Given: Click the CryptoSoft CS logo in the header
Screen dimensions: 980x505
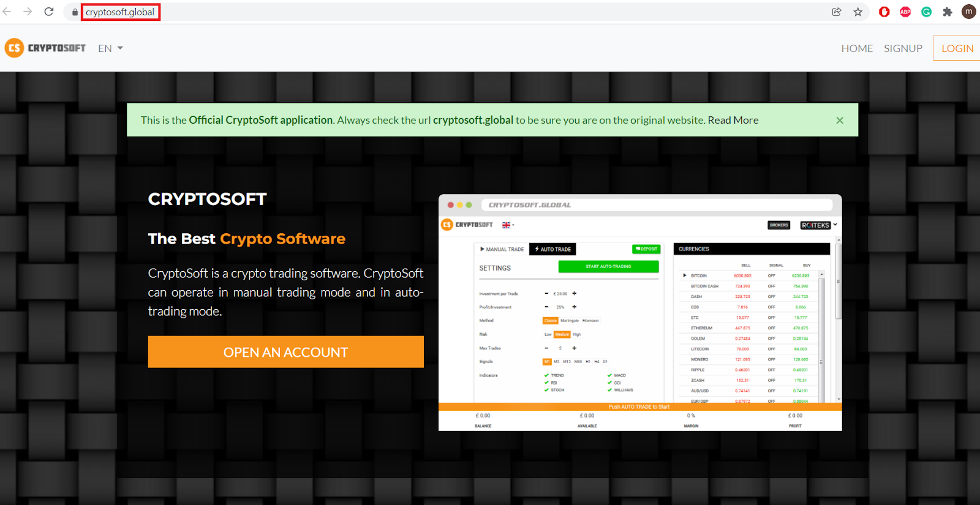Looking at the screenshot, I should coord(45,48).
